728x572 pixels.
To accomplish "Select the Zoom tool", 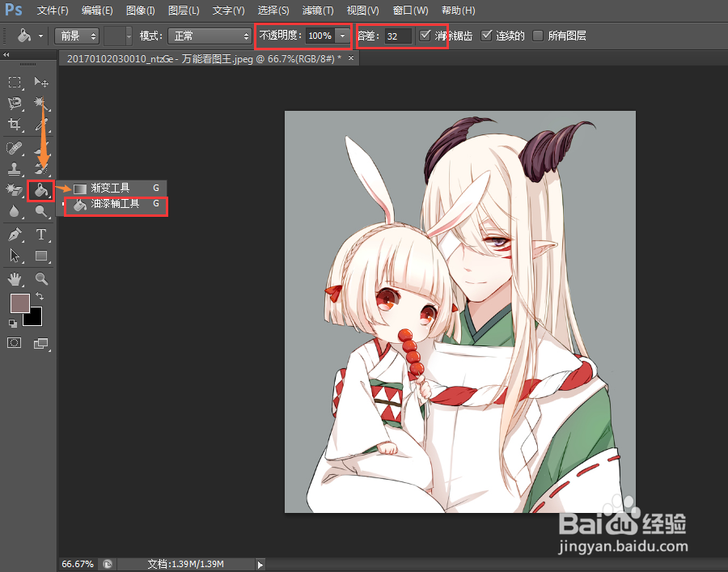I will tap(41, 279).
